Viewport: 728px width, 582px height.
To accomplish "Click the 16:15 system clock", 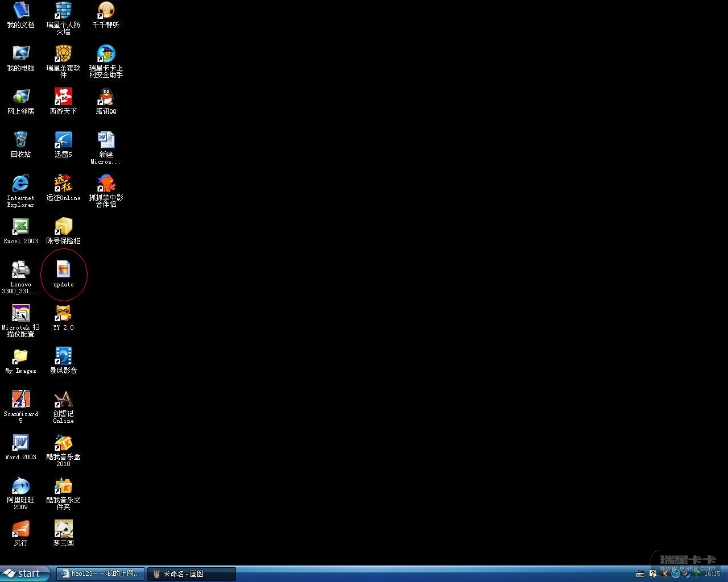I will [x=713, y=574].
